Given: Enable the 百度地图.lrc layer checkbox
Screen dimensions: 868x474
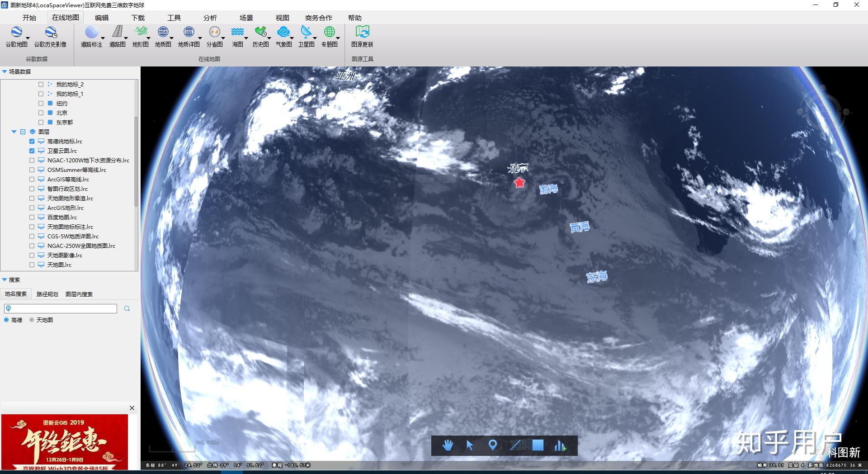Looking at the screenshot, I should [32, 217].
